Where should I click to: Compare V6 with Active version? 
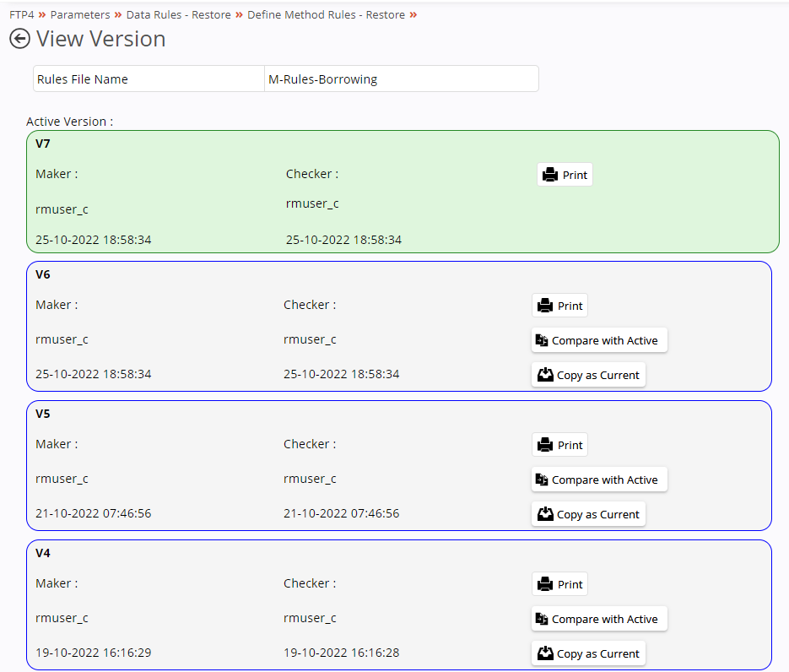click(599, 340)
